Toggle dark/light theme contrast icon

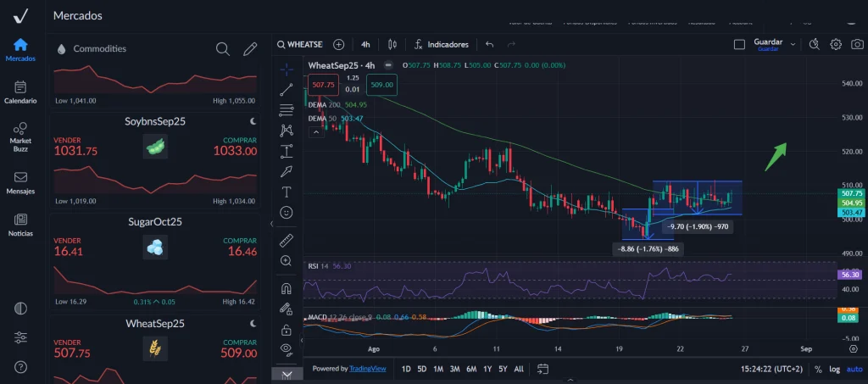pyautogui.click(x=20, y=309)
